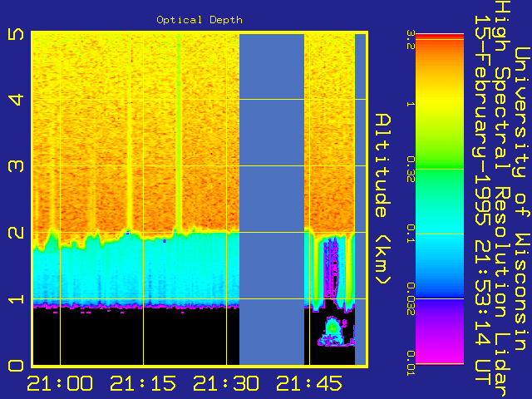Click the 21:00 time axis label

coord(60,383)
